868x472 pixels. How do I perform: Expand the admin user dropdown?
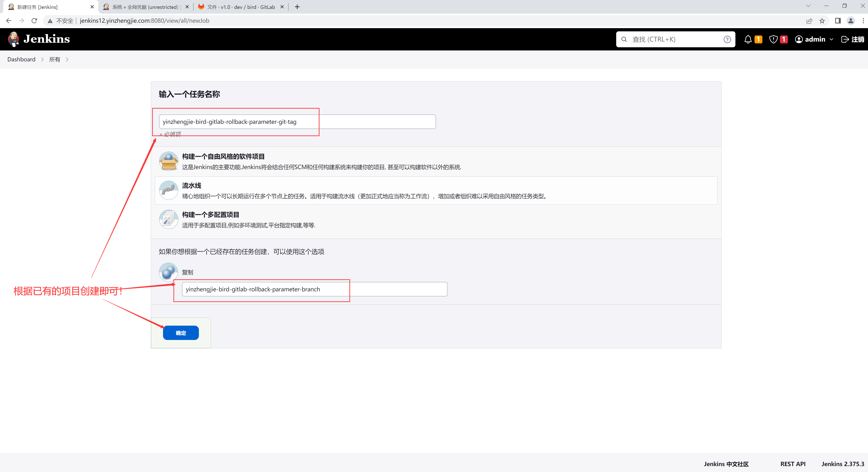(x=831, y=39)
